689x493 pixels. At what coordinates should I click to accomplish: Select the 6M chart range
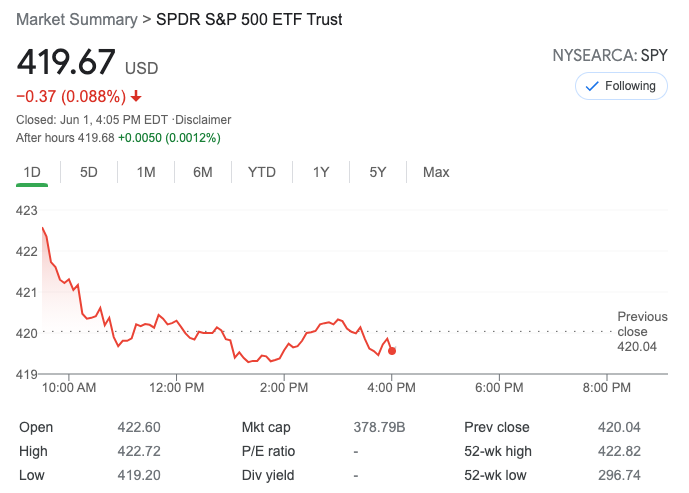point(203,172)
